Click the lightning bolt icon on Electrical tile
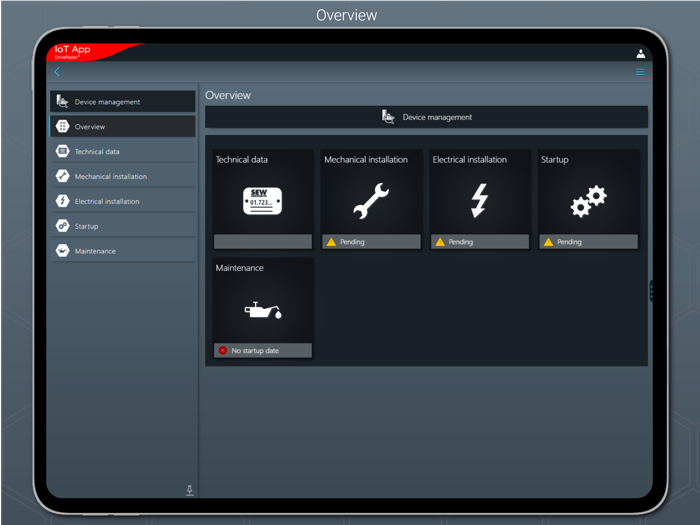700x525 pixels. point(479,201)
